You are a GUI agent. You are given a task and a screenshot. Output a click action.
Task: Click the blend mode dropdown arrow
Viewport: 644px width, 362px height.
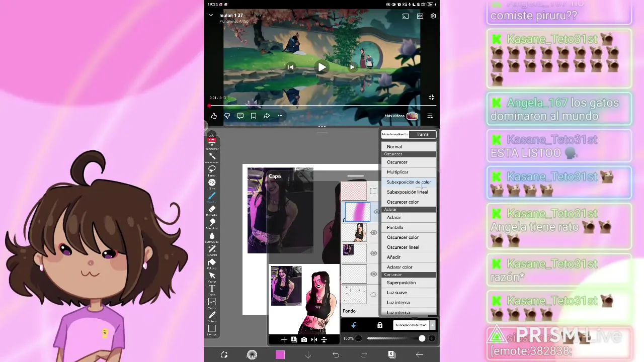coord(432,325)
